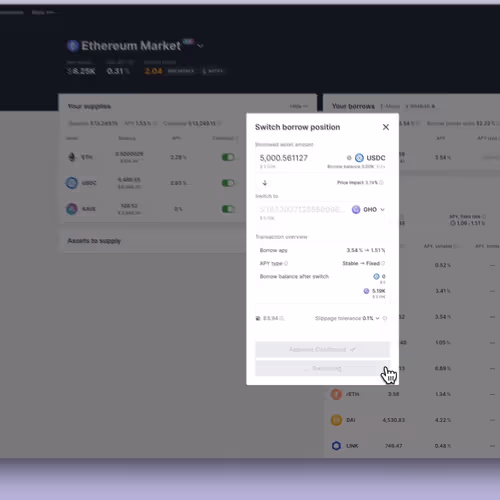Toggle ETH collateral switch

(228, 157)
